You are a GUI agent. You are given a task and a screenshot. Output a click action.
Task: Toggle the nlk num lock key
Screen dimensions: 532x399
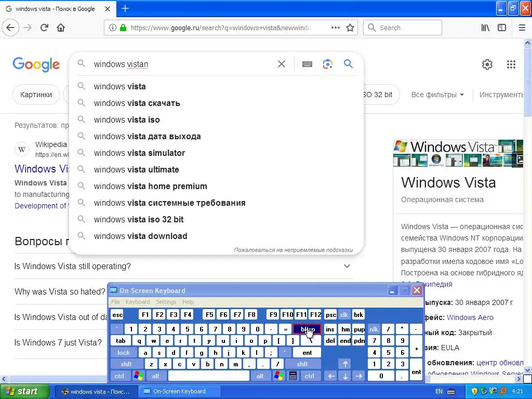point(374,329)
